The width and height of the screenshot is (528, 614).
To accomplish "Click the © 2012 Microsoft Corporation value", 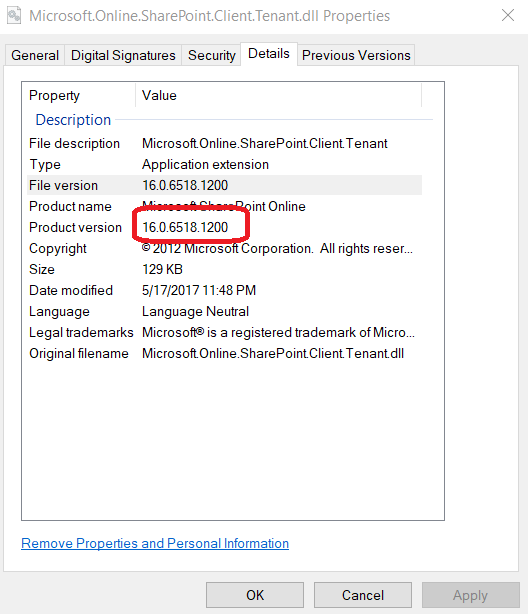I will click(x=277, y=249).
